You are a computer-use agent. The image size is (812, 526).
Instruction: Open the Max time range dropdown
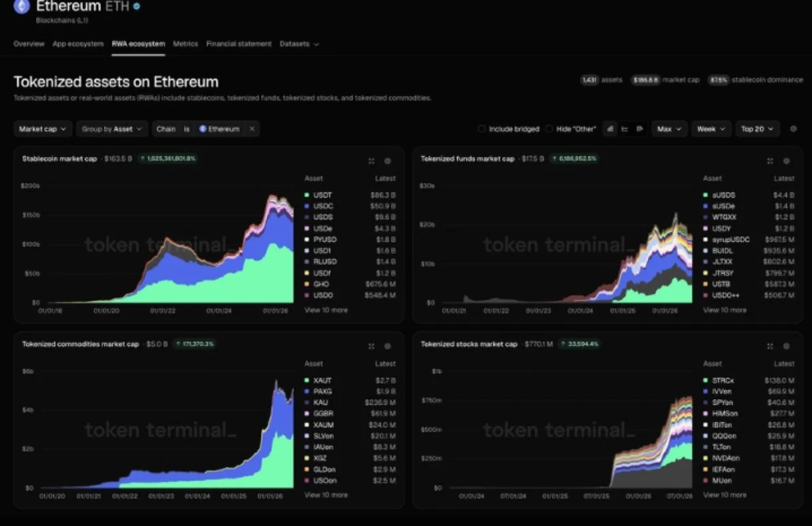[x=669, y=129]
